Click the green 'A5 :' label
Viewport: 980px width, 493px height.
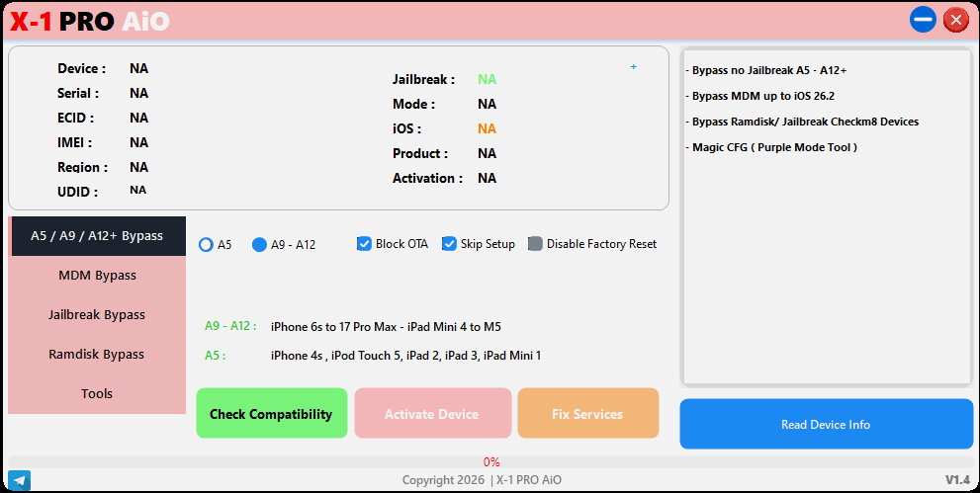(x=215, y=356)
